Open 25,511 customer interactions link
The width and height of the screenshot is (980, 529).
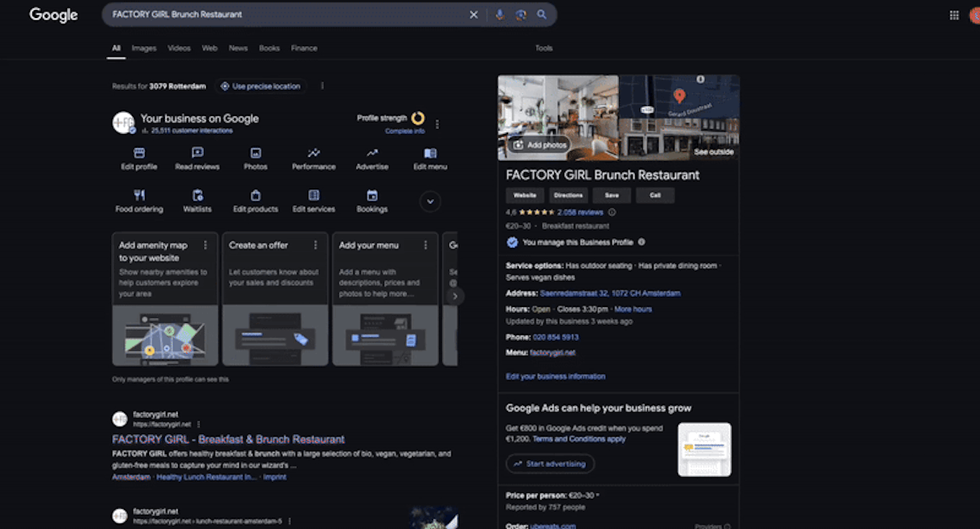(192, 130)
